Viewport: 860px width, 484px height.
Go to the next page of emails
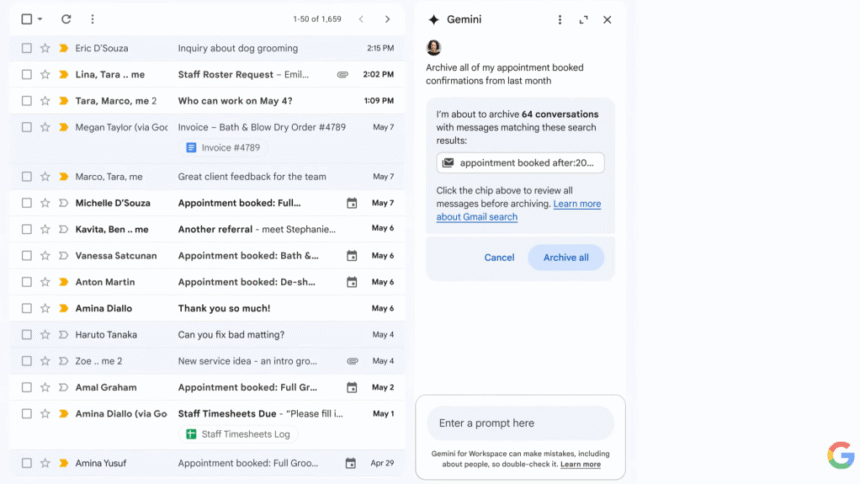point(387,19)
